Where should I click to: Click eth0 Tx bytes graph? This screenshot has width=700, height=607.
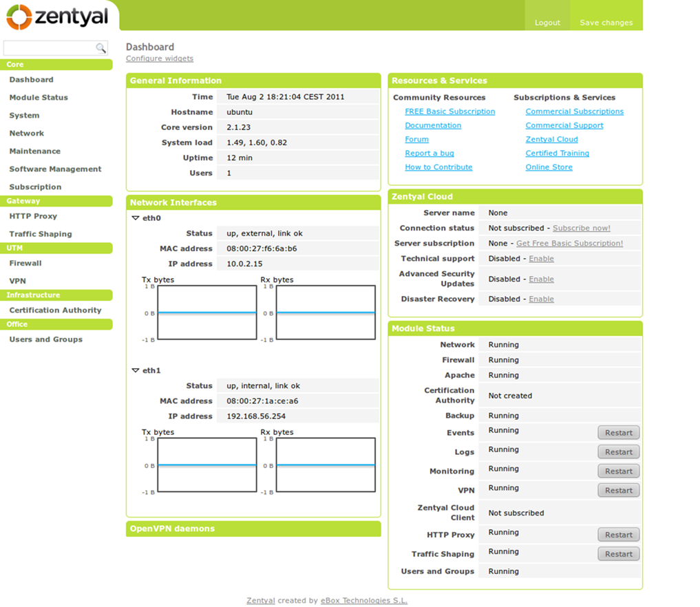click(x=207, y=312)
